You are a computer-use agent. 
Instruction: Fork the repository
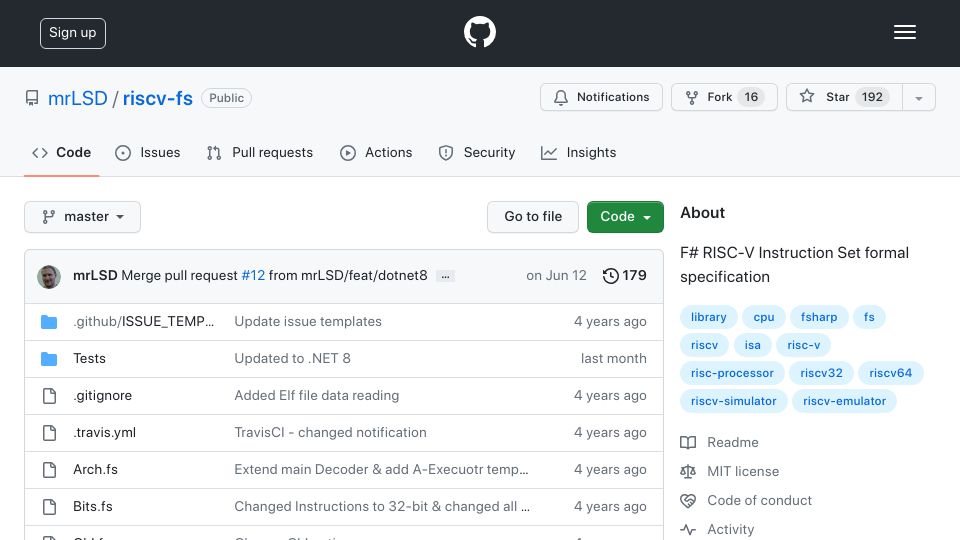[724, 97]
